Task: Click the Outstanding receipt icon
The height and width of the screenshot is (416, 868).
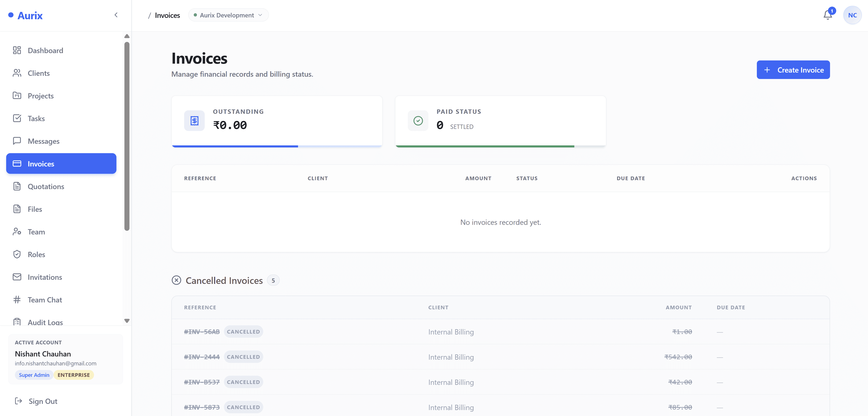Action: 194,120
